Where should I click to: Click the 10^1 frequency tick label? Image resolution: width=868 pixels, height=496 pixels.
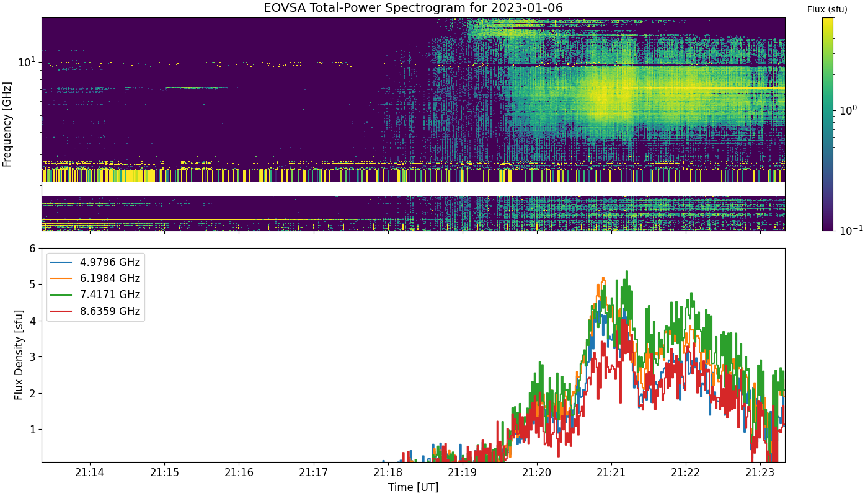click(x=27, y=61)
